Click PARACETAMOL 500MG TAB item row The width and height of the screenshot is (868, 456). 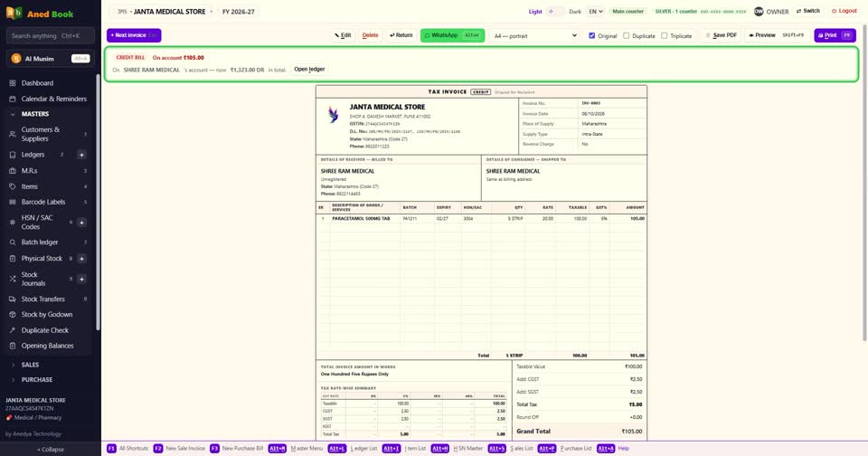[x=481, y=219]
